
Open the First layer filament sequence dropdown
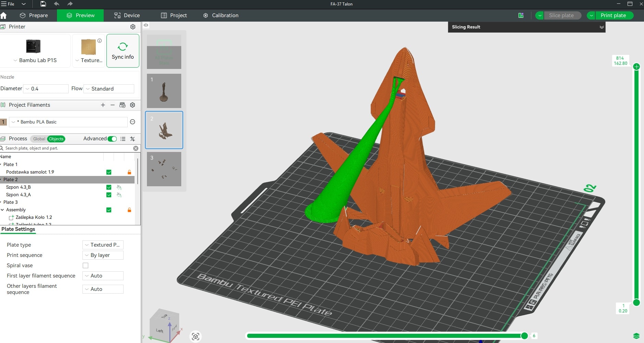102,275
